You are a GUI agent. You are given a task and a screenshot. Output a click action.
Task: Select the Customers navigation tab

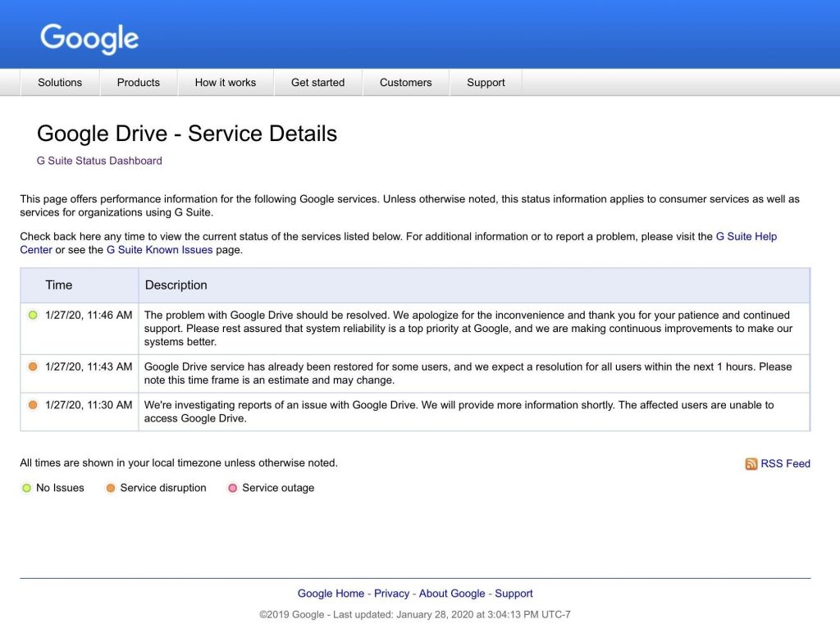pyautogui.click(x=405, y=82)
